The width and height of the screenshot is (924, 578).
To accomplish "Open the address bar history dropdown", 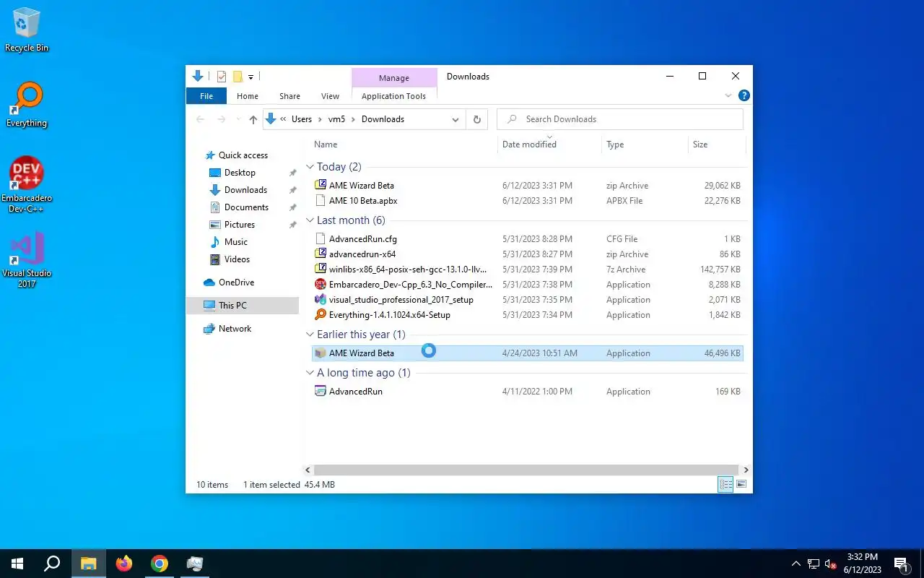I will (456, 119).
